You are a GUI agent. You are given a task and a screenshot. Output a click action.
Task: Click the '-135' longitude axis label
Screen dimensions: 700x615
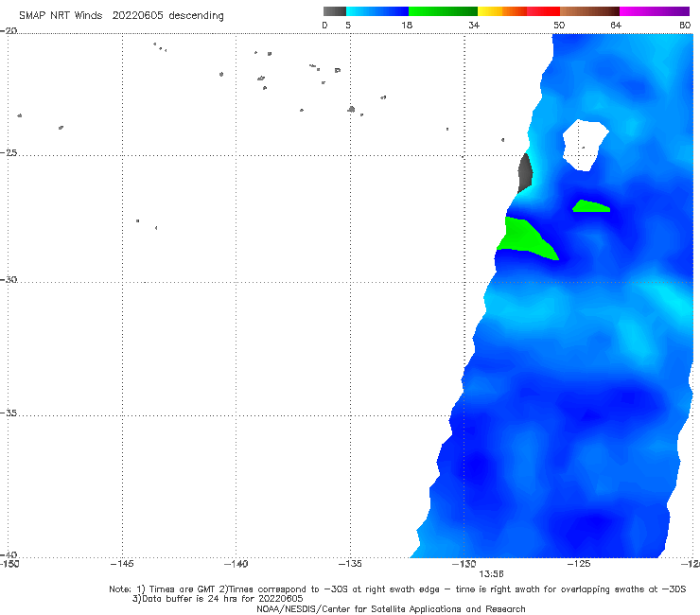350,564
